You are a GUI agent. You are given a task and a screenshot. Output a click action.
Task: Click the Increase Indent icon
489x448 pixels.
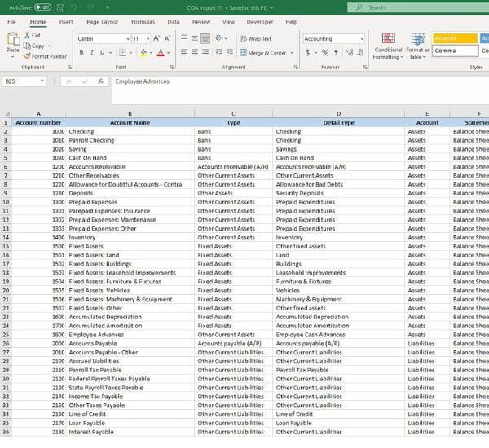230,52
